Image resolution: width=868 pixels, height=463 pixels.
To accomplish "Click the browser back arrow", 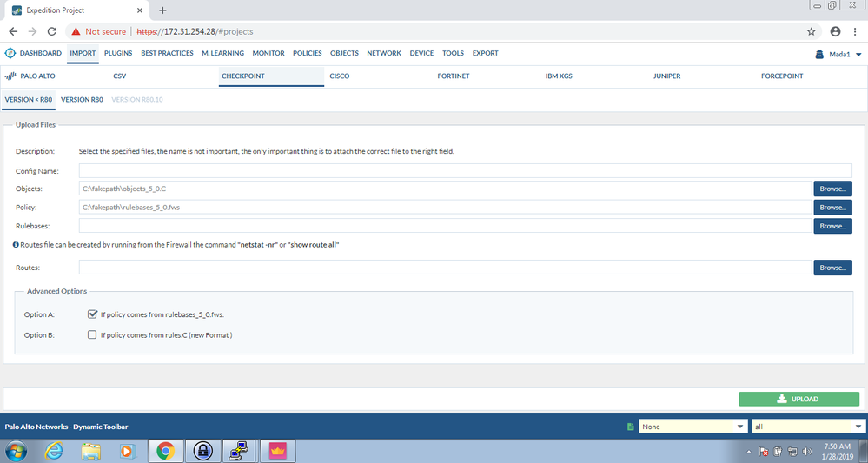I will click(x=13, y=31).
